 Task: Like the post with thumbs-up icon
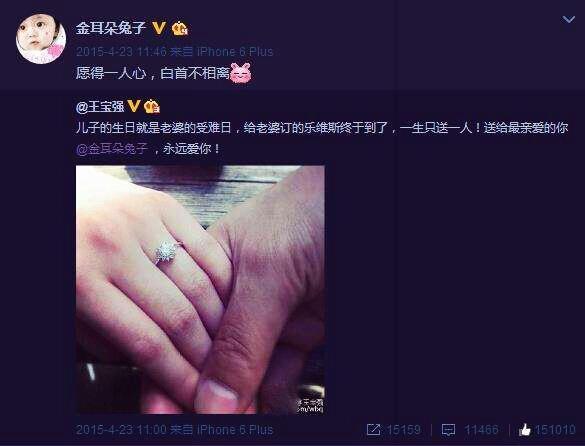point(524,430)
